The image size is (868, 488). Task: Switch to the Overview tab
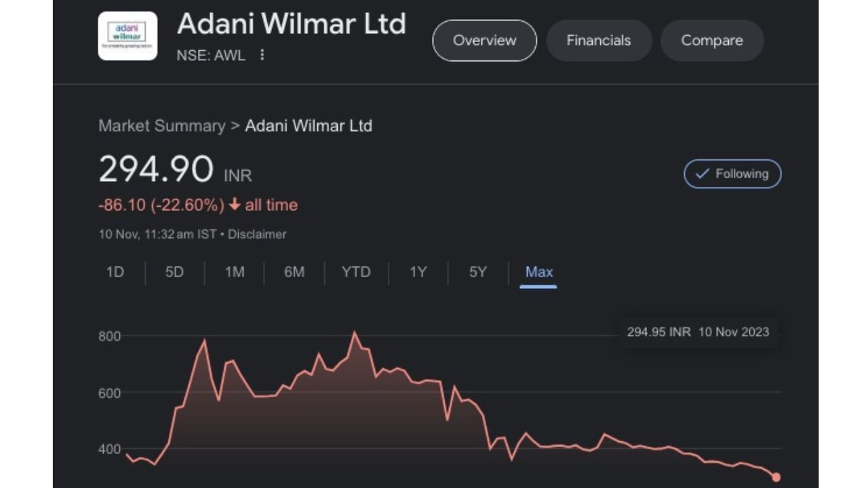point(484,41)
